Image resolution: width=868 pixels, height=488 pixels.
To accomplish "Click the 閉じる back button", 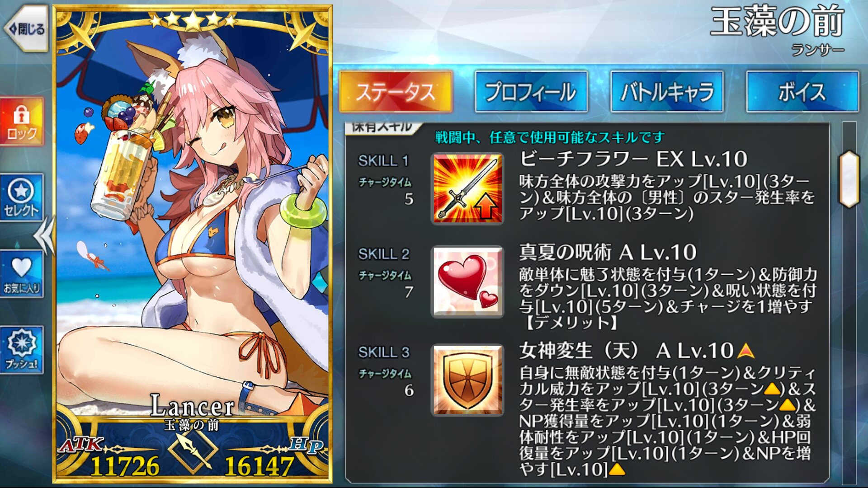I will tap(26, 29).
